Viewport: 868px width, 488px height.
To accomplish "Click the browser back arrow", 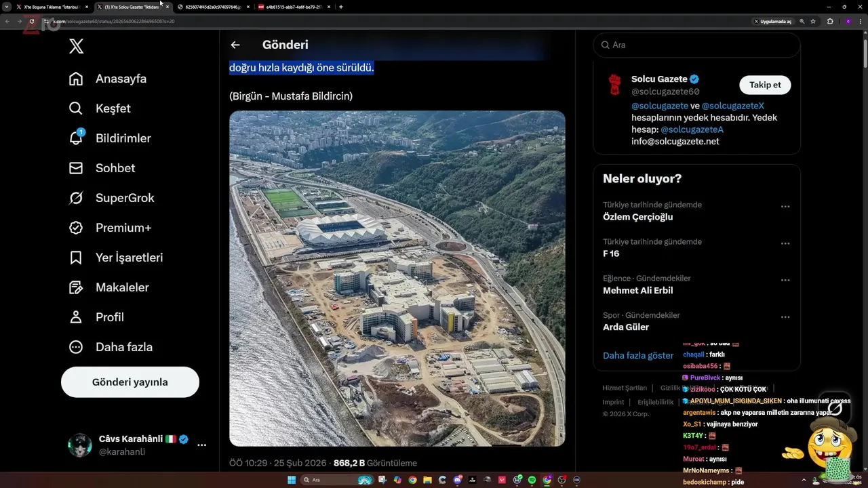I will tap(7, 21).
